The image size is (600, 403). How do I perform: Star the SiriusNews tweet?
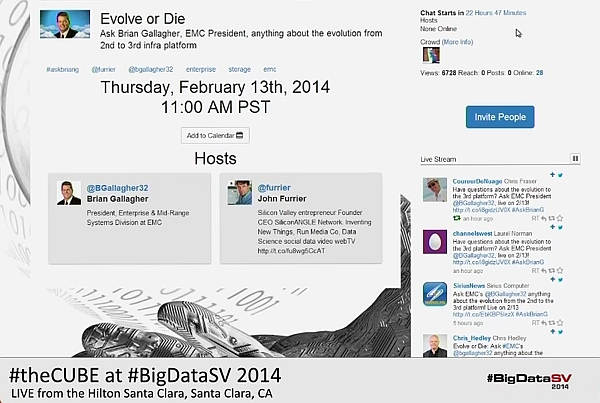tap(560, 323)
